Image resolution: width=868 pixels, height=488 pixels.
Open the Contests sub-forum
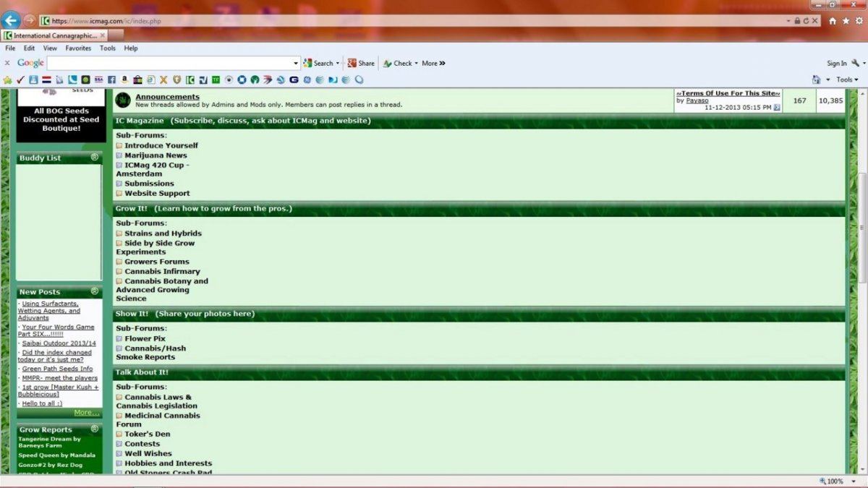click(x=142, y=444)
